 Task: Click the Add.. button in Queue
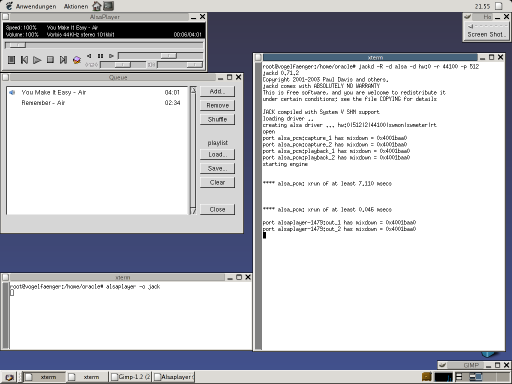[217, 91]
